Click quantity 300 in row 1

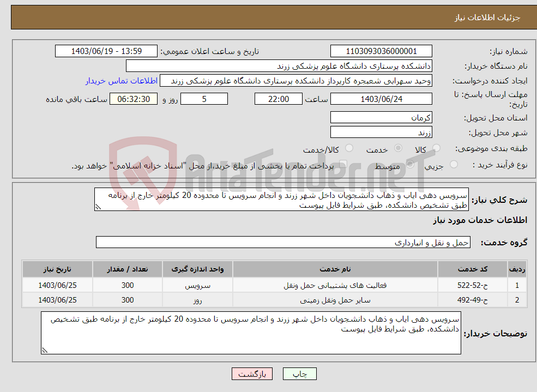pyautogui.click(x=128, y=285)
